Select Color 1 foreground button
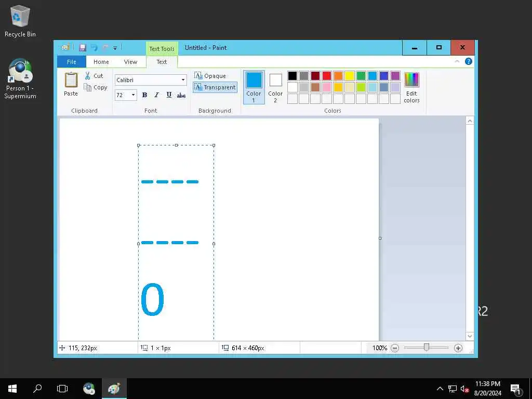 pos(254,87)
